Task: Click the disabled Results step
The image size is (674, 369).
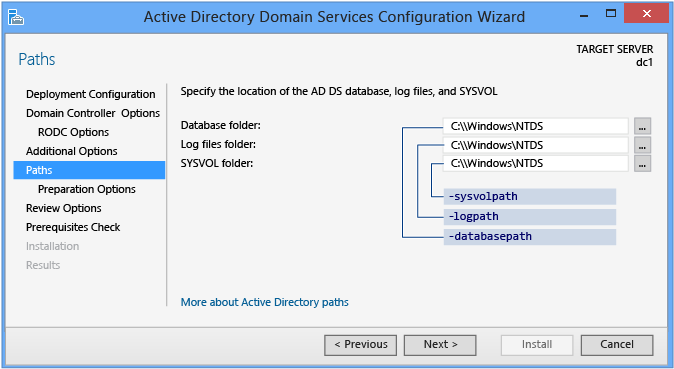Action: click(43, 265)
